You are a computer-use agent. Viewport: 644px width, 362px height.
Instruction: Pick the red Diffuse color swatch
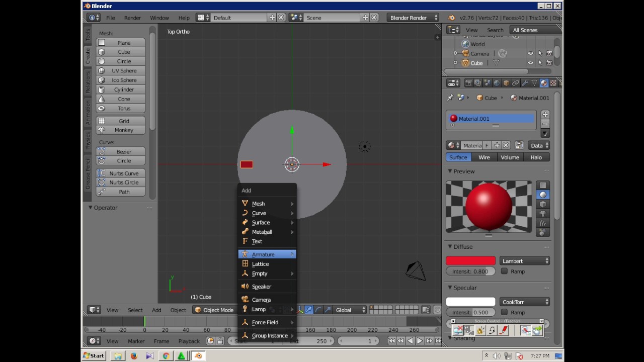pos(470,261)
